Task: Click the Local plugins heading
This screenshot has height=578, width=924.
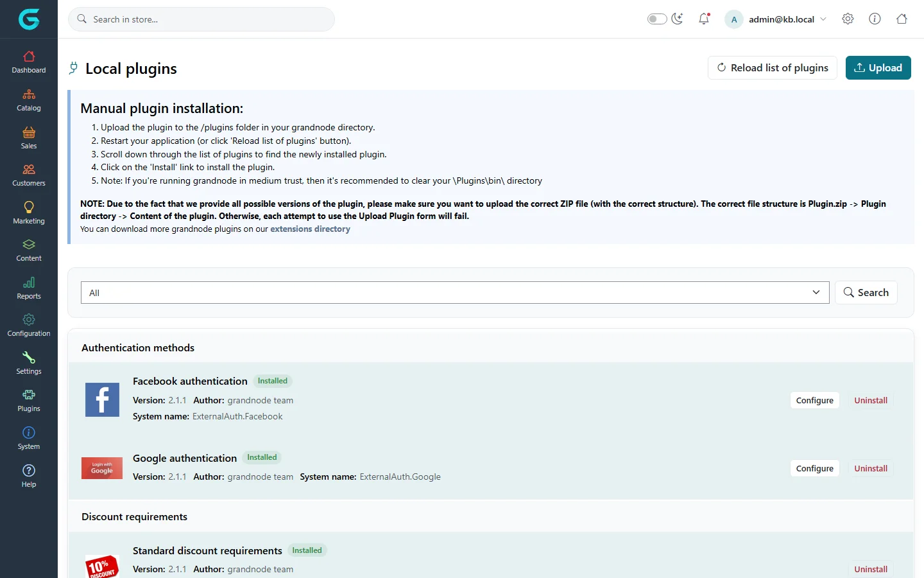Action: pyautogui.click(x=131, y=69)
